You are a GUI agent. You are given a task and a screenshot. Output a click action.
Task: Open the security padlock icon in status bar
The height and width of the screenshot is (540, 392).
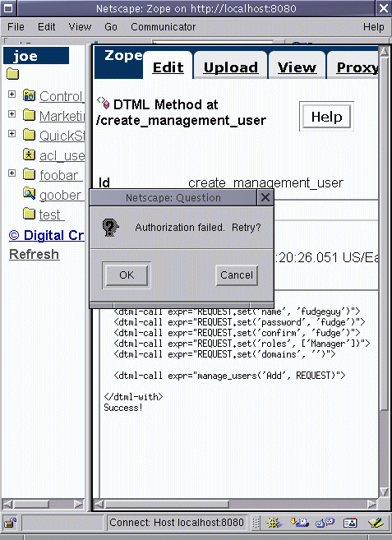pyautogui.click(x=11, y=523)
